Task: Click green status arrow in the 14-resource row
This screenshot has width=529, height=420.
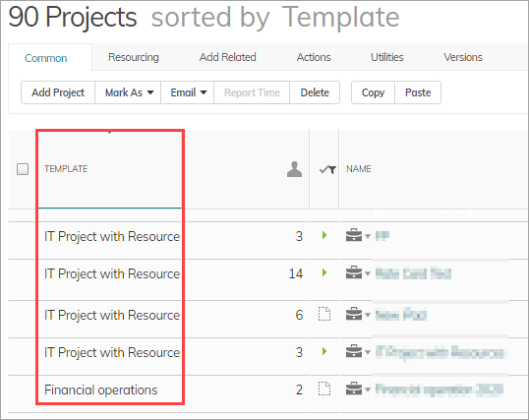Action: click(x=324, y=272)
